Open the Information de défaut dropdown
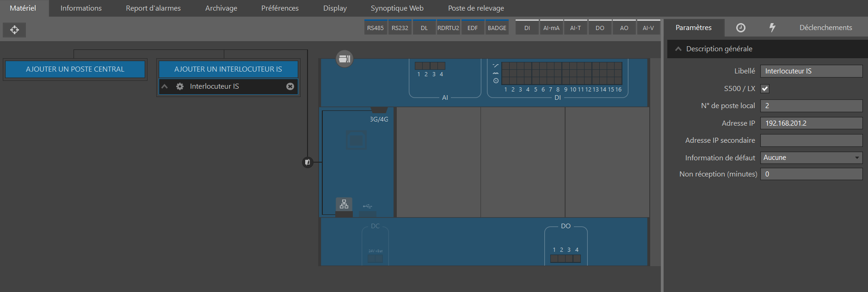Viewport: 868px width, 292px height. coord(811,158)
